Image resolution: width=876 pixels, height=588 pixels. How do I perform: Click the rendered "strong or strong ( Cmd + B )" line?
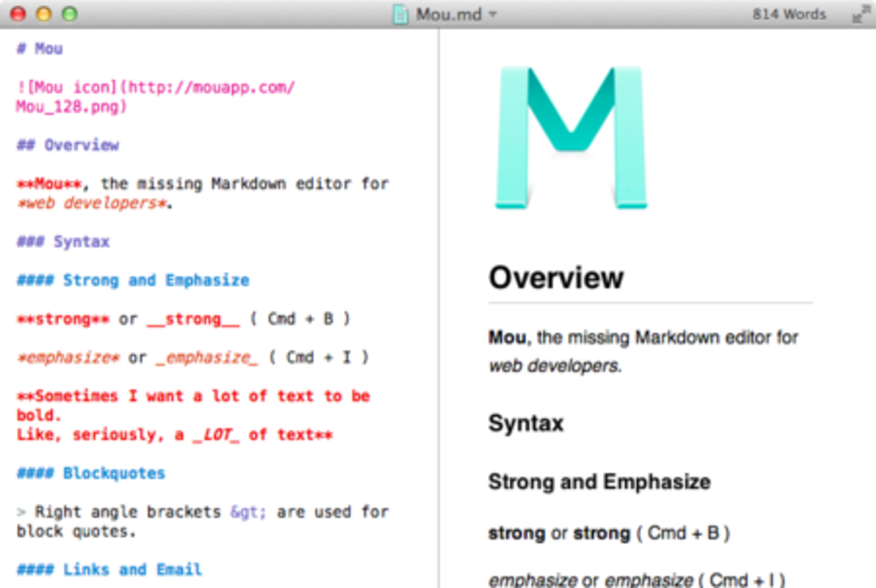coord(609,533)
